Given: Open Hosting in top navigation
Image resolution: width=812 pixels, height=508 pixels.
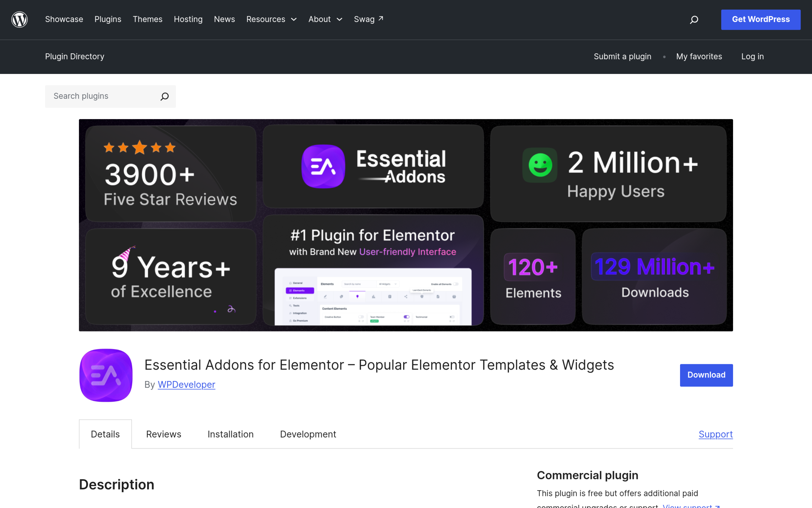Looking at the screenshot, I should (x=188, y=19).
